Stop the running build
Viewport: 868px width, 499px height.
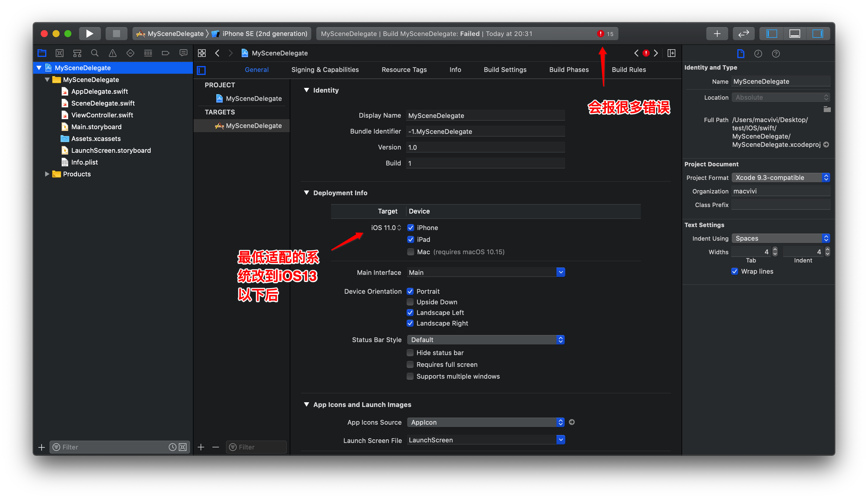[x=116, y=34]
